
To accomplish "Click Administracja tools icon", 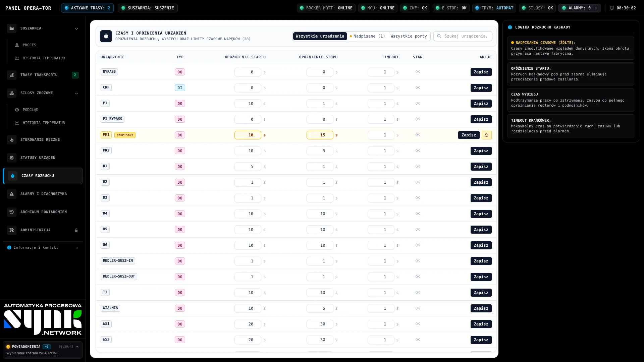I will 12,230.
